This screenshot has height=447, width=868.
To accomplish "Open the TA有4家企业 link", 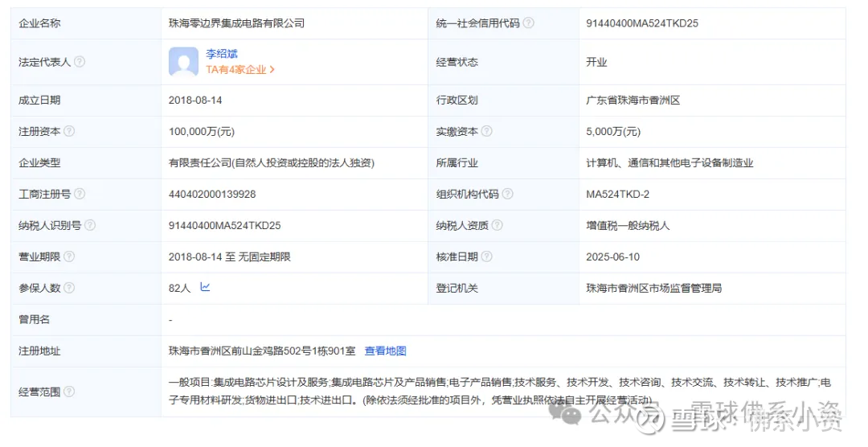I will pyautogui.click(x=240, y=70).
